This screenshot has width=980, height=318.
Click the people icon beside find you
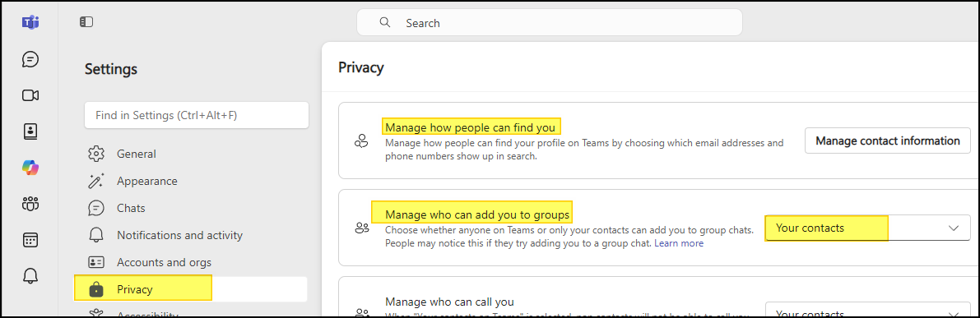point(361,141)
